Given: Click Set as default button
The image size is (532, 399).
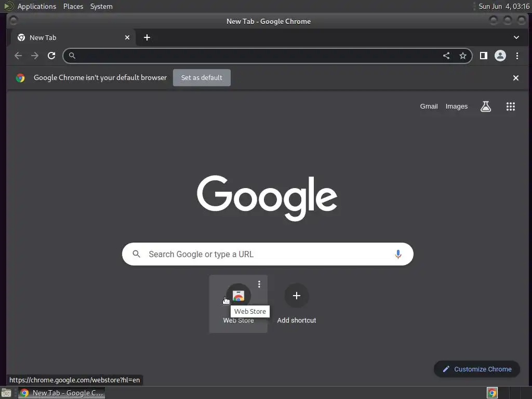Looking at the screenshot, I should [202, 78].
